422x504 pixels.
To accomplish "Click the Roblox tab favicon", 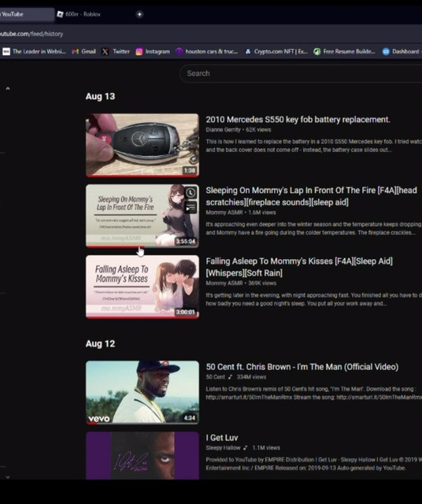I will [x=60, y=14].
